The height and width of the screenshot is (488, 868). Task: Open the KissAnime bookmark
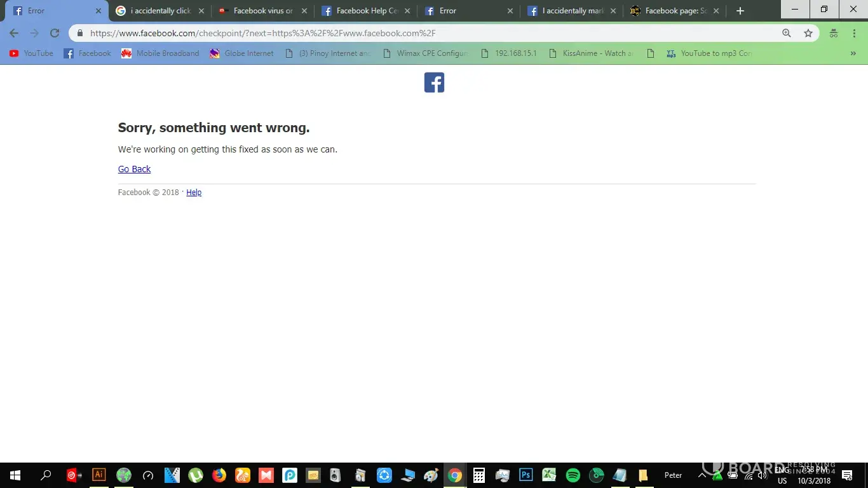[x=591, y=53]
